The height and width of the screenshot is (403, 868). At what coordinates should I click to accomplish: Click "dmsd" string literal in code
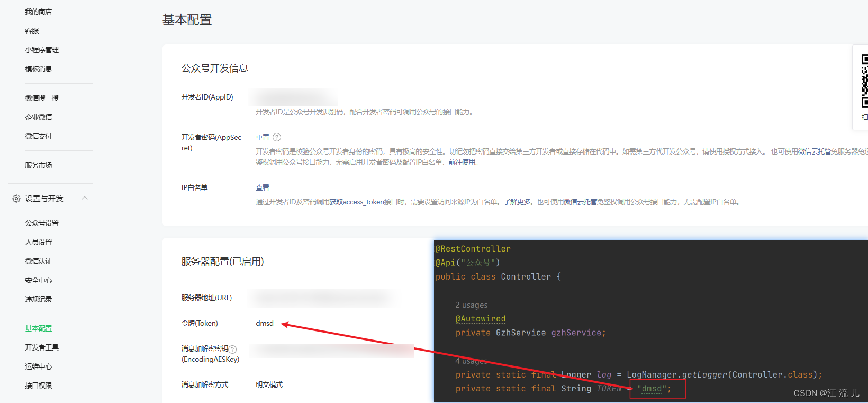(x=652, y=389)
